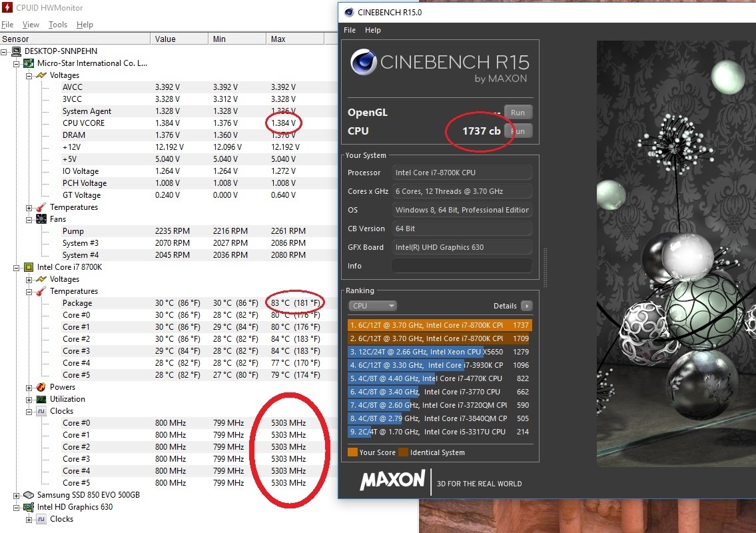Select ranking entry 1 scoring 1737
Viewport: 756px width, 533px height.
[440, 325]
